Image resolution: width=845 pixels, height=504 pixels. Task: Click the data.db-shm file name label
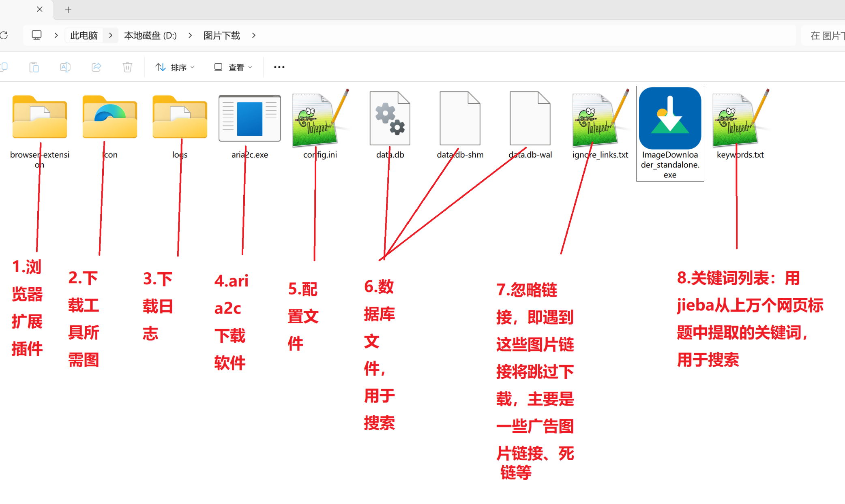pyautogui.click(x=460, y=155)
